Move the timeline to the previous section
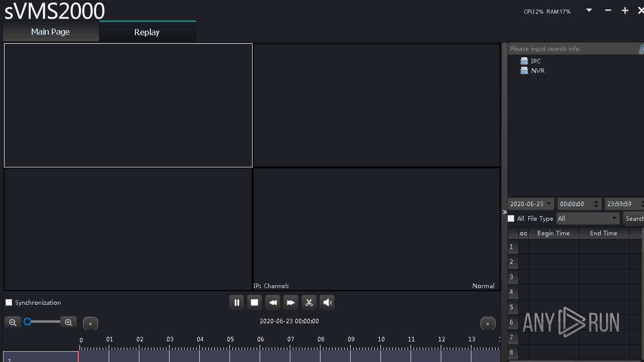Screen dimensions: 644x362 click(x=91, y=323)
